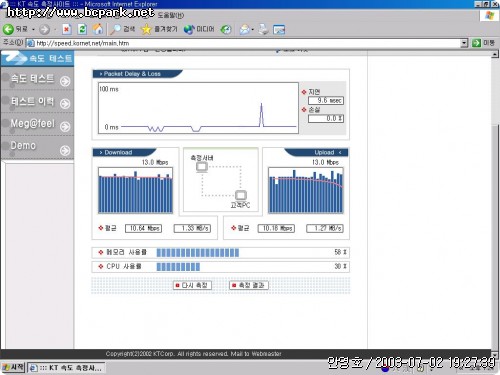This screenshot has height=375, width=500.
Task: Click the download speed bar chart
Action: click(x=136, y=190)
